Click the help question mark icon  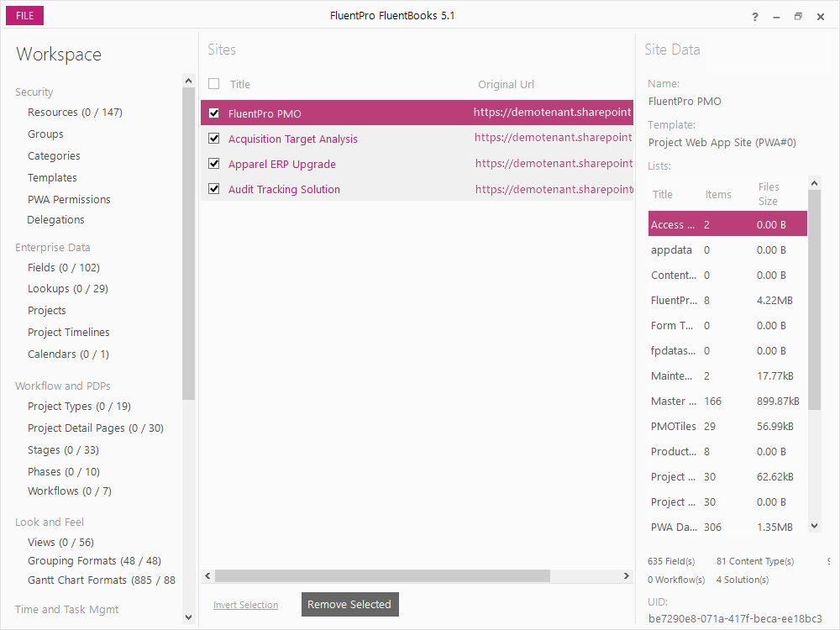[755, 17]
